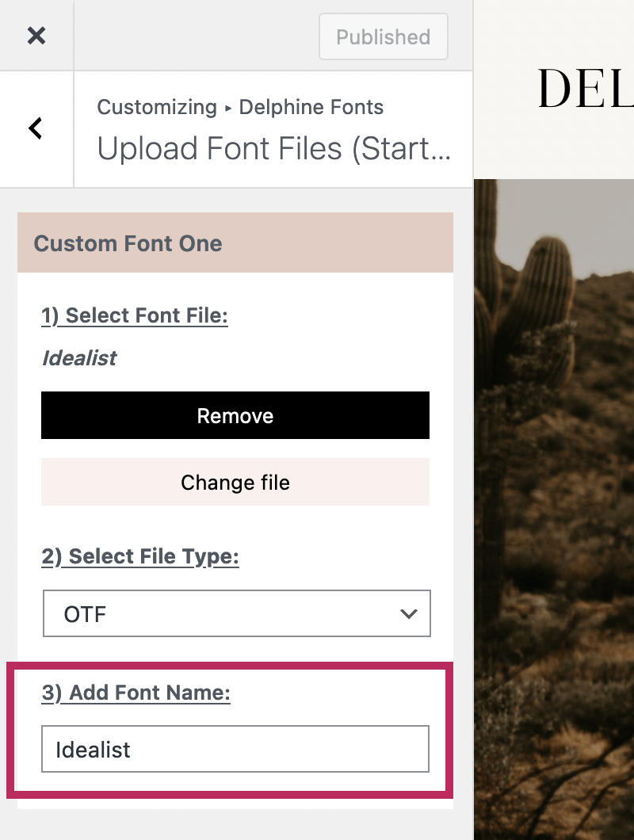Click the file type dropdown chevron arrow
634x840 pixels.
coord(409,613)
